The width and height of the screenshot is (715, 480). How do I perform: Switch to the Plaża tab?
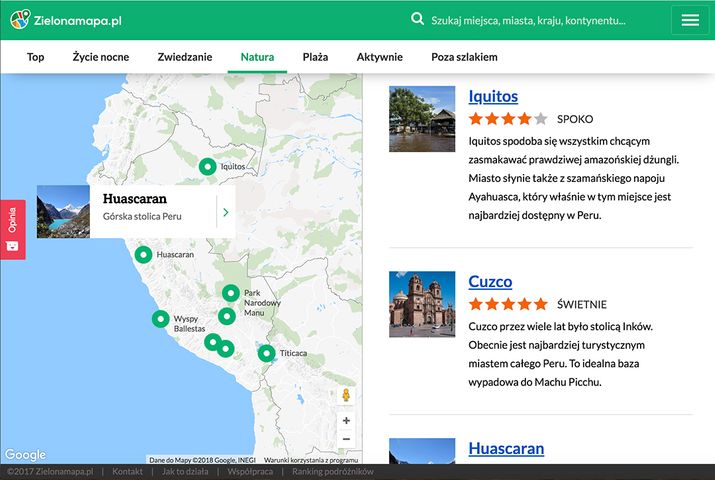[x=315, y=57]
